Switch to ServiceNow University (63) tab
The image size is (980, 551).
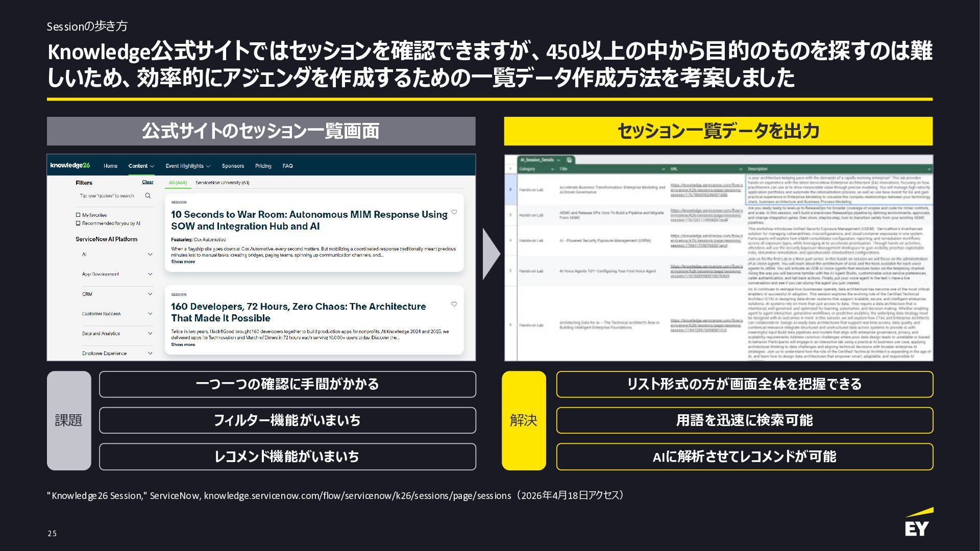(222, 183)
